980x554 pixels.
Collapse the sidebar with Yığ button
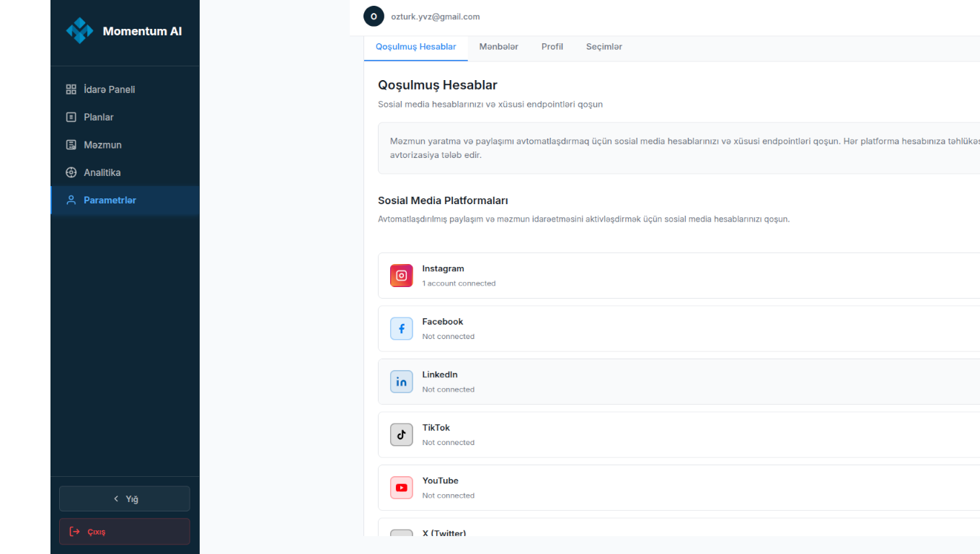pos(125,498)
